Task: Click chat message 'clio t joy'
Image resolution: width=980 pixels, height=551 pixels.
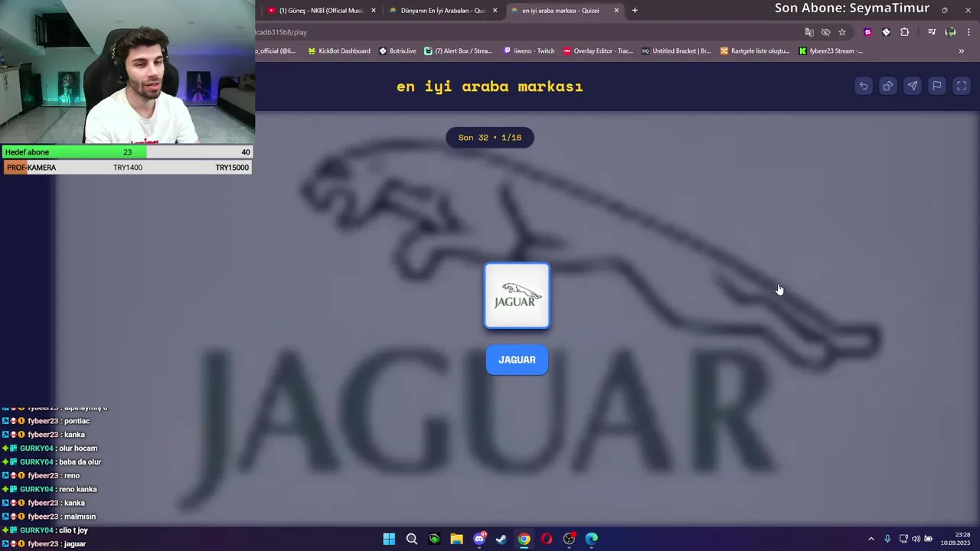Action: 72,530
